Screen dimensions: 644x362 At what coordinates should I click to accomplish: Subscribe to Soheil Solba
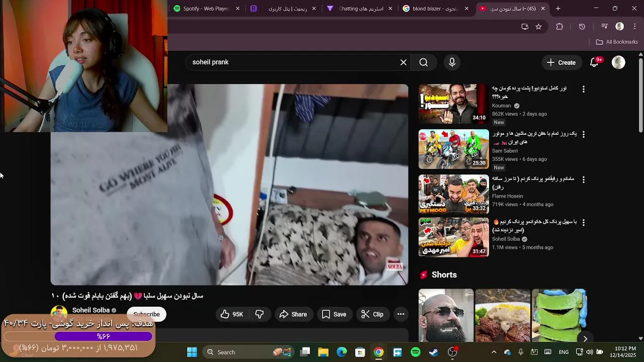pos(146,314)
